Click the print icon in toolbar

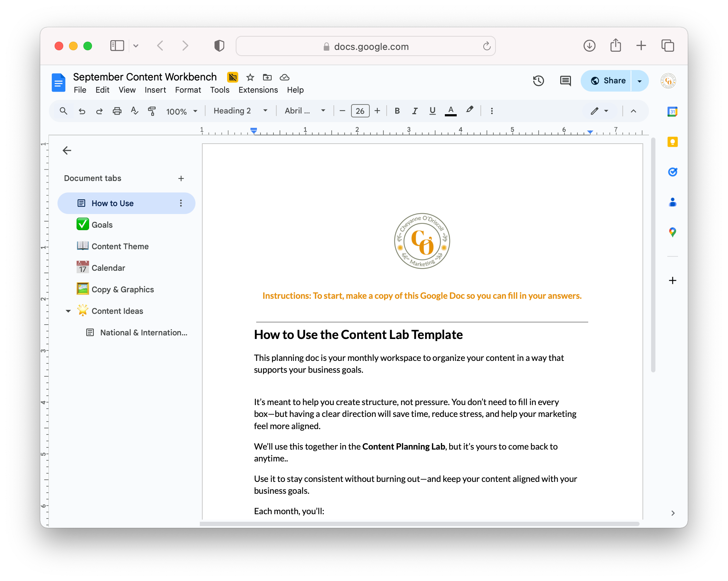pos(117,111)
